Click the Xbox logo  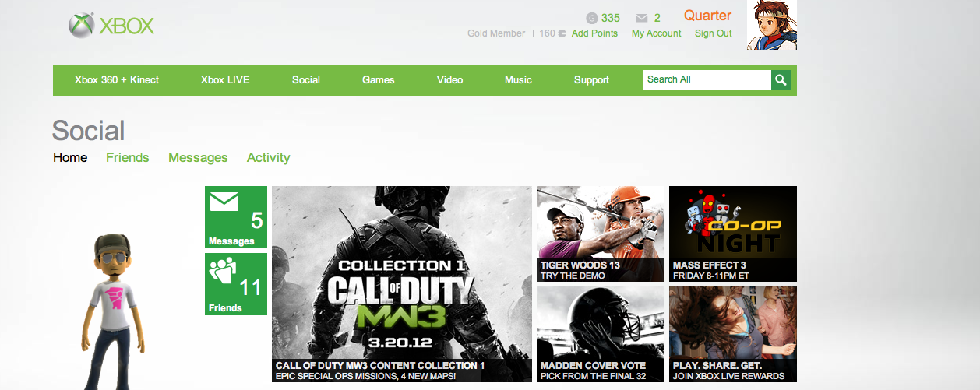111,26
